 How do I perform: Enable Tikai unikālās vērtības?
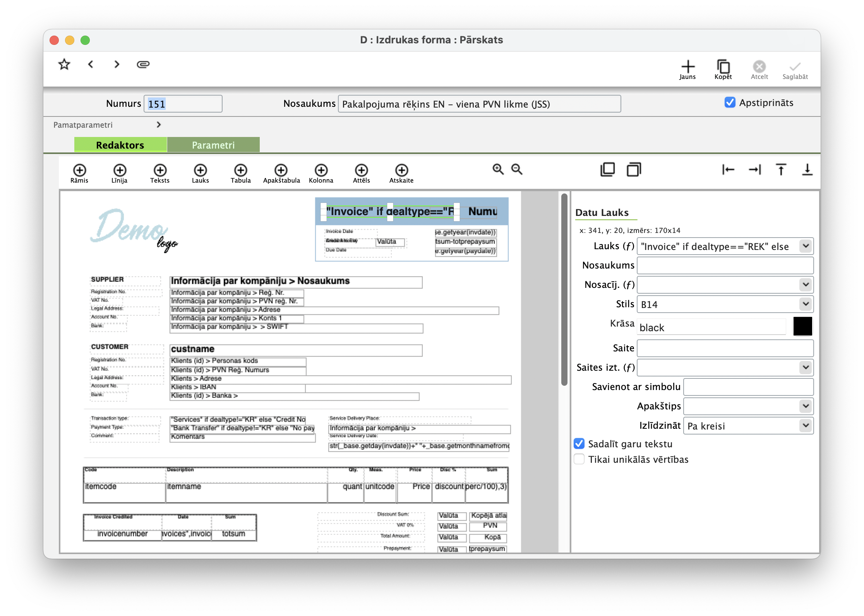579,459
